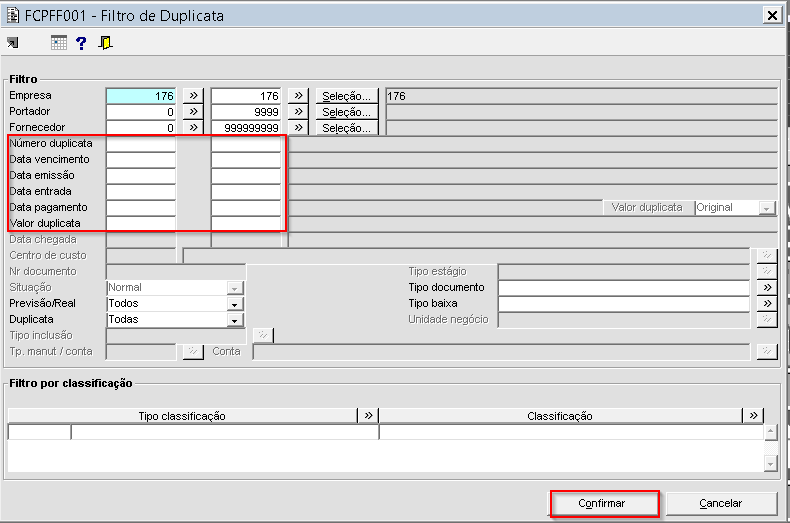Open Tipo baixa lookup chevron
This screenshot has height=523, width=790.
pyautogui.click(x=767, y=303)
